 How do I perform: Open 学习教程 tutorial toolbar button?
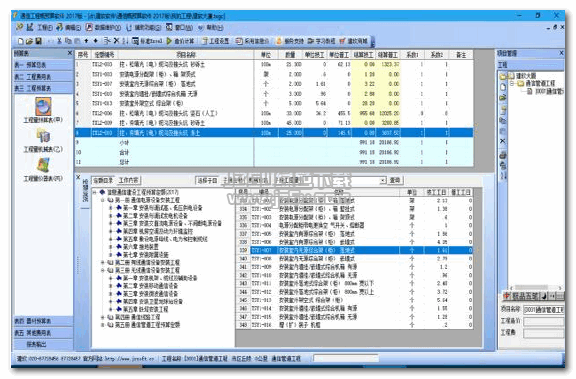[x=321, y=41]
